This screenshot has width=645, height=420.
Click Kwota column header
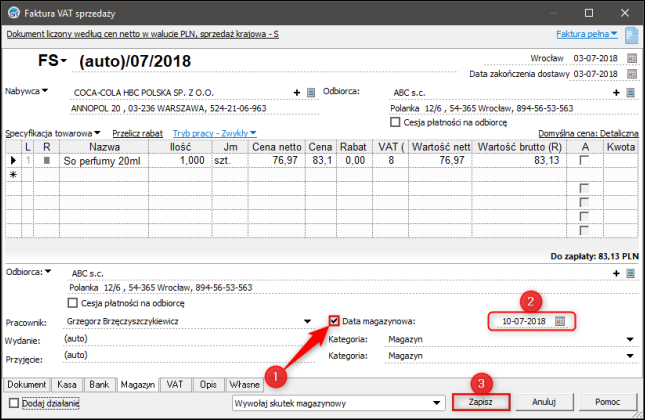pyautogui.click(x=621, y=147)
